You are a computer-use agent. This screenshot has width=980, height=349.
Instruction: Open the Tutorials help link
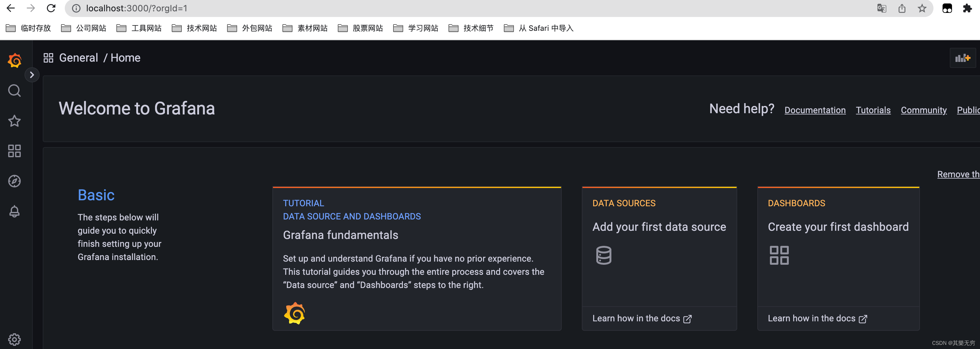coord(873,110)
